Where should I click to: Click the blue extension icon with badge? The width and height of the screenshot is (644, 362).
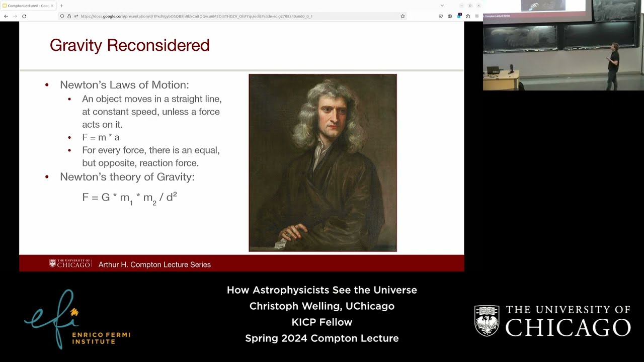(459, 16)
